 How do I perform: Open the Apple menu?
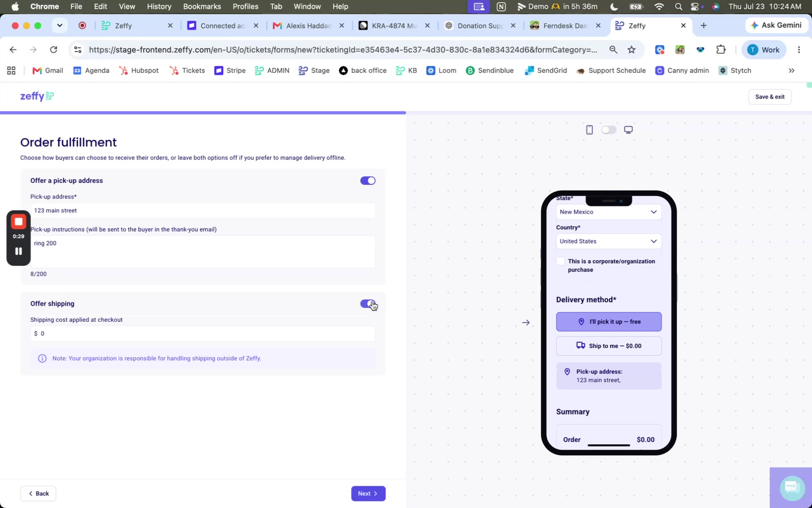tap(15, 7)
